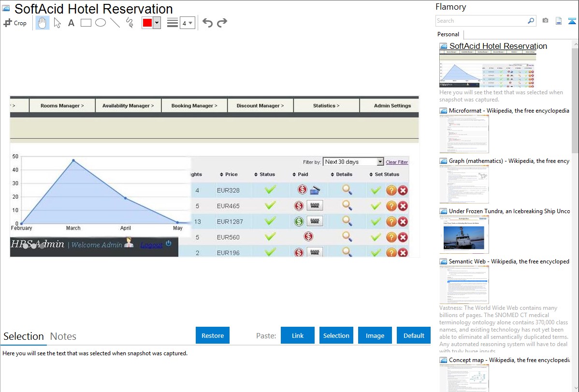Screen dimensions: 579x392
Task: Choose the arrow pointer tool
Action: pyautogui.click(x=57, y=23)
